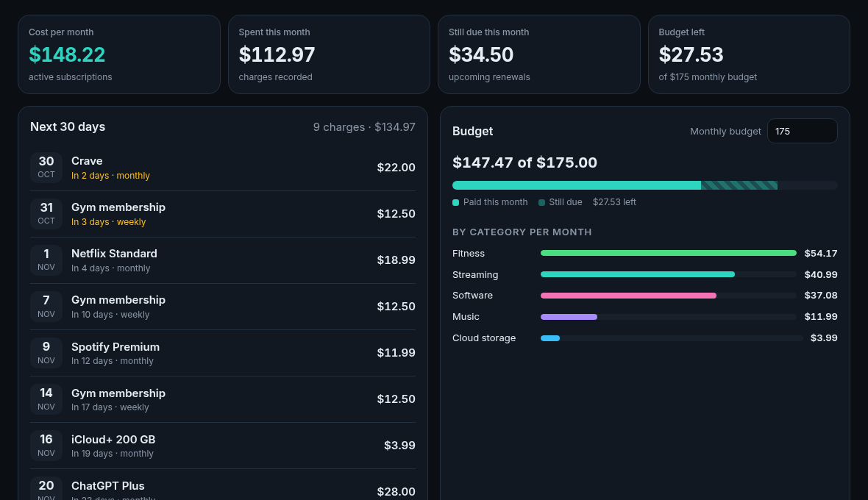Click the 16 NOV date badge
868x500 pixels.
click(46, 446)
